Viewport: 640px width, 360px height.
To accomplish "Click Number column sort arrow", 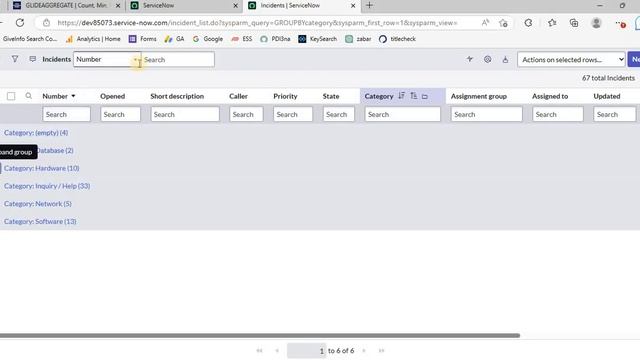I will click(x=73, y=96).
